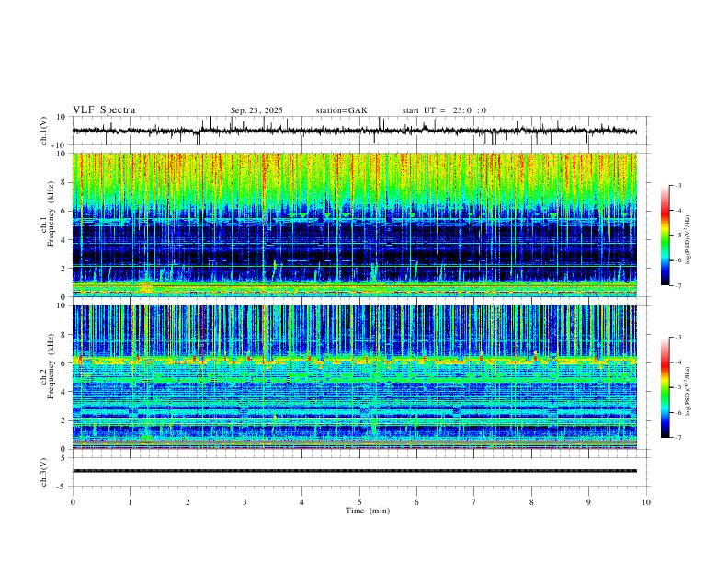Click the ch.1 spectrogram plot
This screenshot has height=563, width=728.
(355, 224)
